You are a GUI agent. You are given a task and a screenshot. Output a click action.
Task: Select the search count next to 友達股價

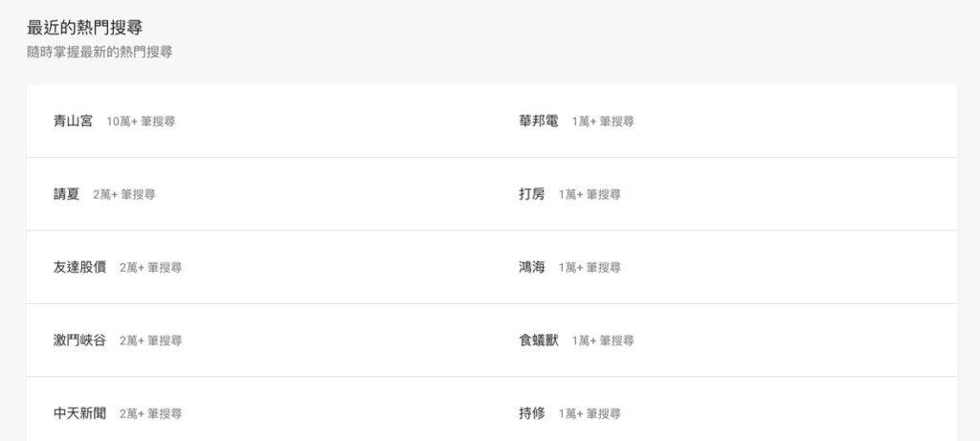[x=150, y=268]
